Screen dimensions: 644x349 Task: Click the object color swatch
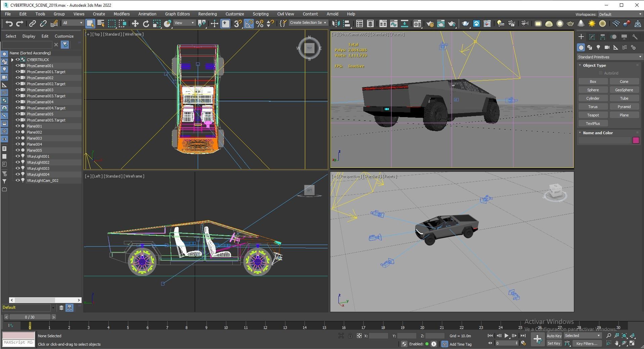pyautogui.click(x=636, y=141)
